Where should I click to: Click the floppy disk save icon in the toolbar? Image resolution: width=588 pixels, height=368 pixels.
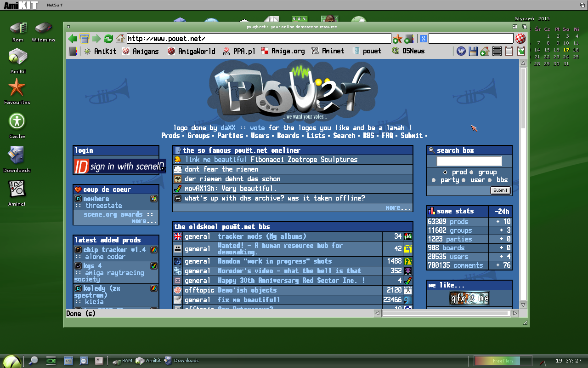pyautogui.click(x=473, y=51)
